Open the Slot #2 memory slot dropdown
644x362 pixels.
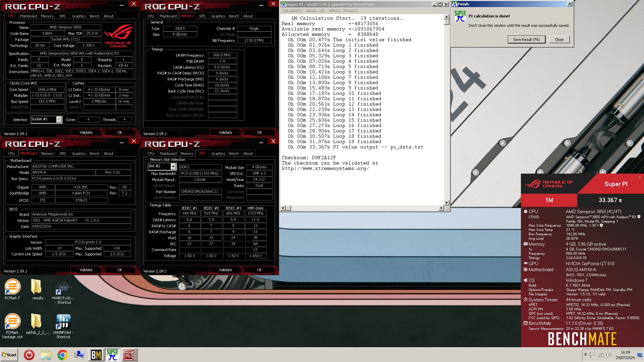click(x=173, y=166)
